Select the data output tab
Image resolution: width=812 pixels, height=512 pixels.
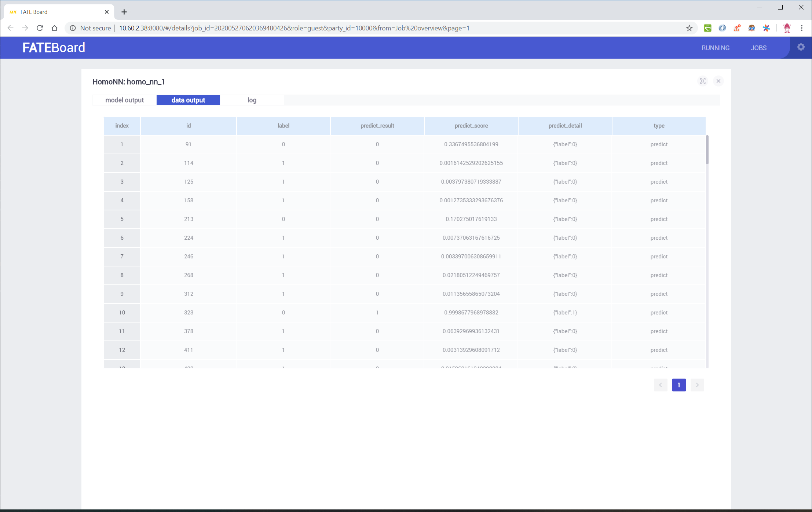click(x=188, y=100)
